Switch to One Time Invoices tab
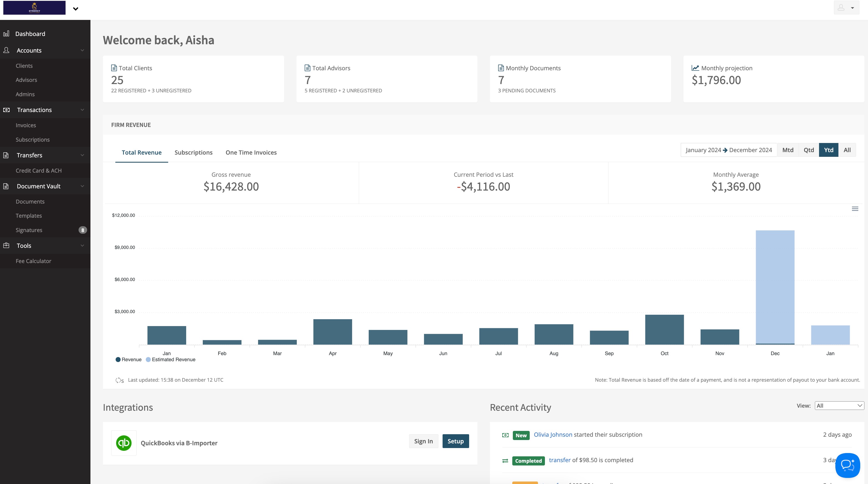This screenshot has width=868, height=484. point(251,153)
